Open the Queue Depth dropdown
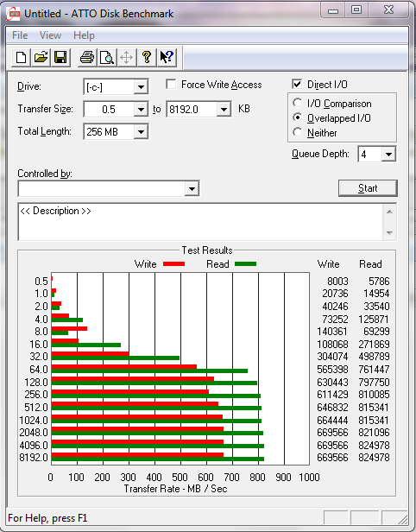 pyautogui.click(x=388, y=155)
